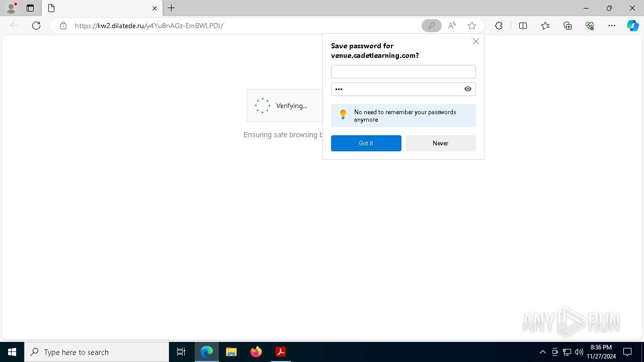Open notification center

(627, 352)
